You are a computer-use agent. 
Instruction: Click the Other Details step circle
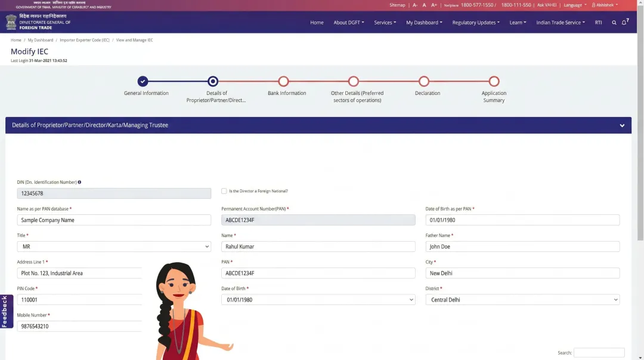click(354, 81)
